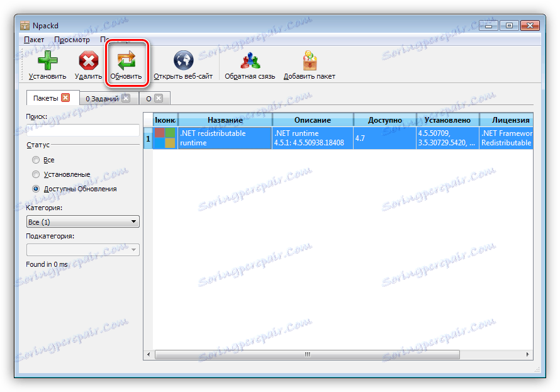Click the scroll left arrow of the table

[148, 354]
